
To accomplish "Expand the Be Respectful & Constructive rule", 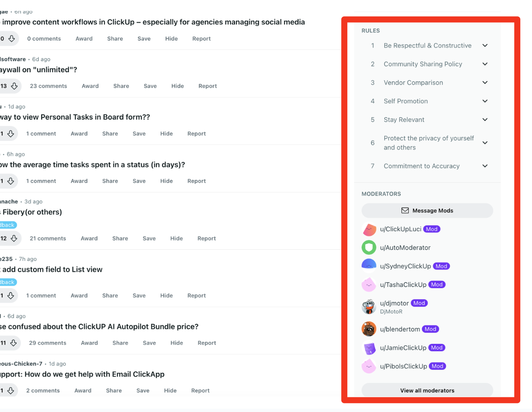I will (x=485, y=46).
